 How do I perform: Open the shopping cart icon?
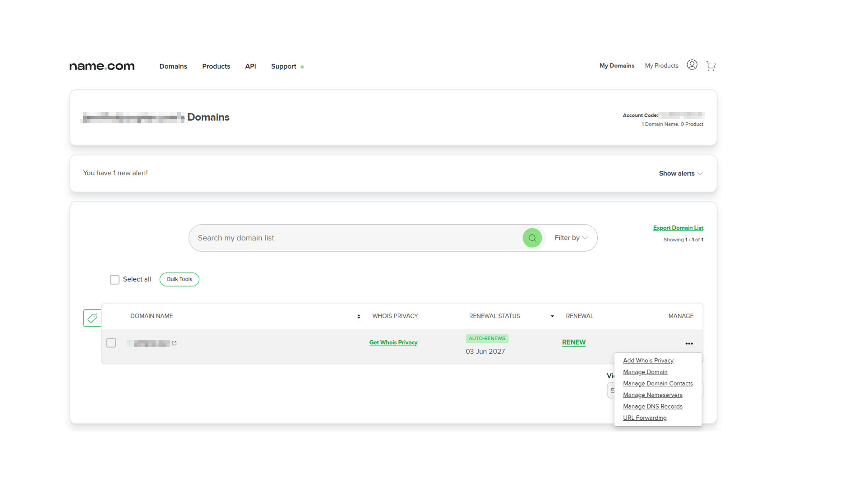coord(711,66)
